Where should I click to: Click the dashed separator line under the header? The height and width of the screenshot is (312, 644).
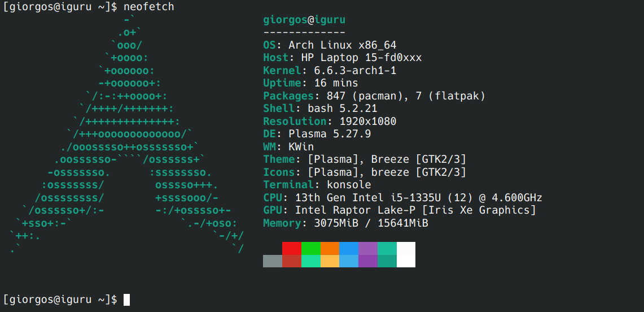(x=304, y=32)
